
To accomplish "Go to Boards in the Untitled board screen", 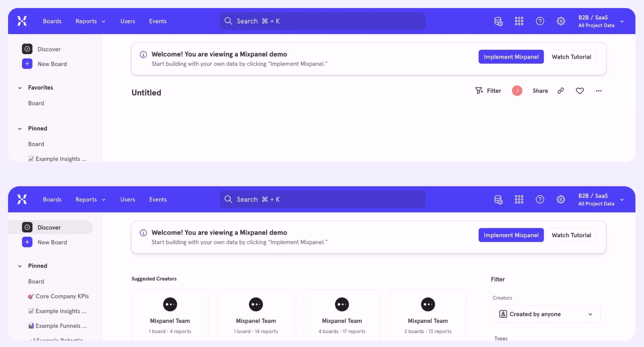I will click(x=52, y=21).
